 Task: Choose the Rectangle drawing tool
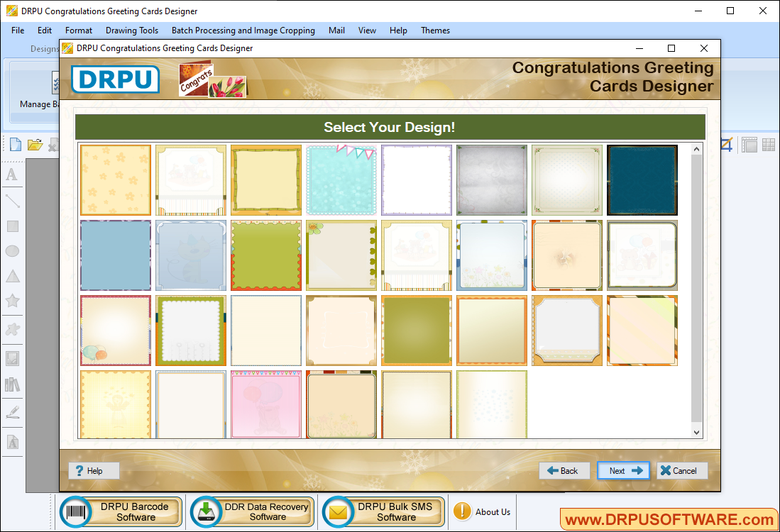[12, 226]
